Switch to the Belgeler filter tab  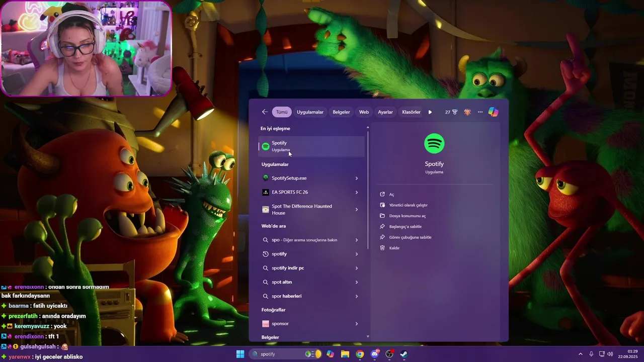[341, 112]
